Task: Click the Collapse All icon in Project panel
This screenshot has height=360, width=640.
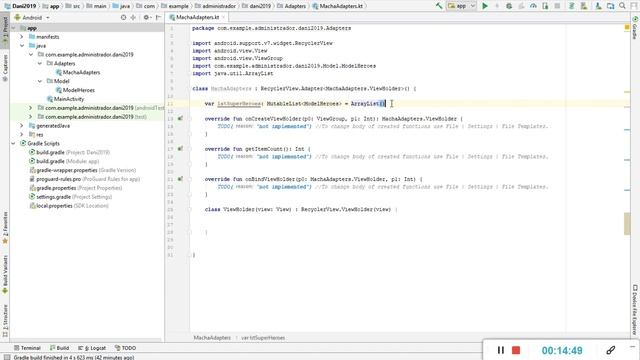Action: 133,18
